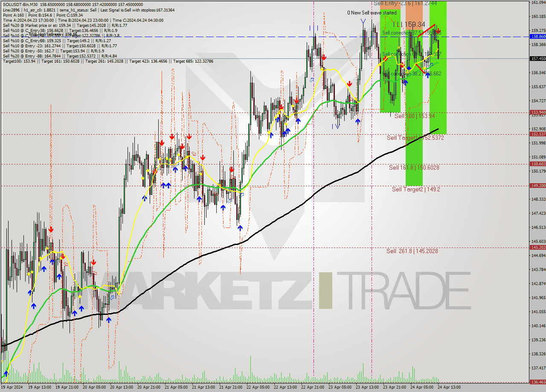
Task: Click the '20 Apr 13:00' time axis label
Action: 122,388
